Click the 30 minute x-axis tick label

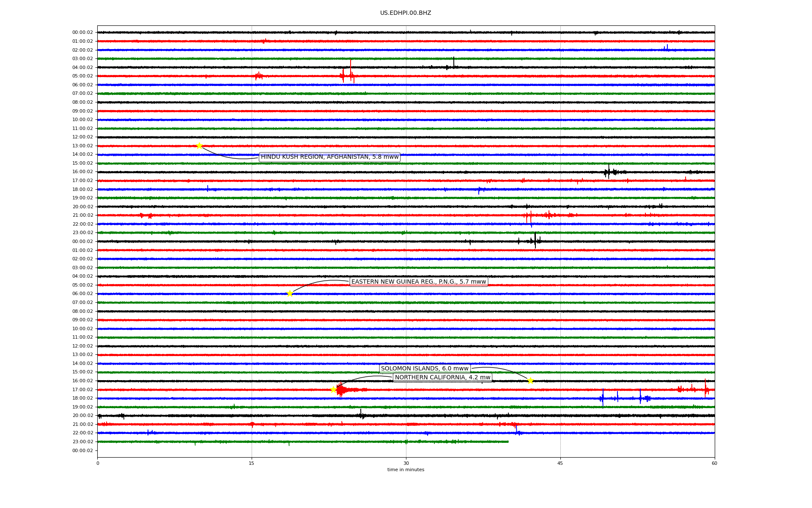pos(406,463)
